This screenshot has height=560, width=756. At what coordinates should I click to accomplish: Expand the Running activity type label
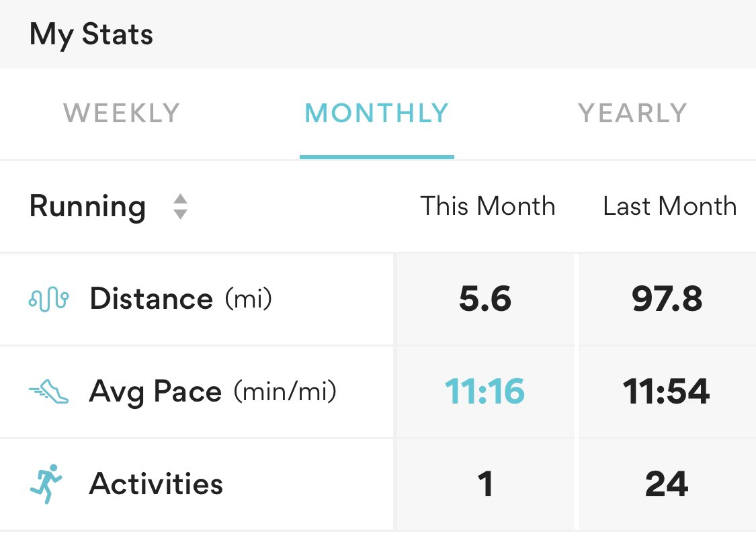[x=87, y=207]
